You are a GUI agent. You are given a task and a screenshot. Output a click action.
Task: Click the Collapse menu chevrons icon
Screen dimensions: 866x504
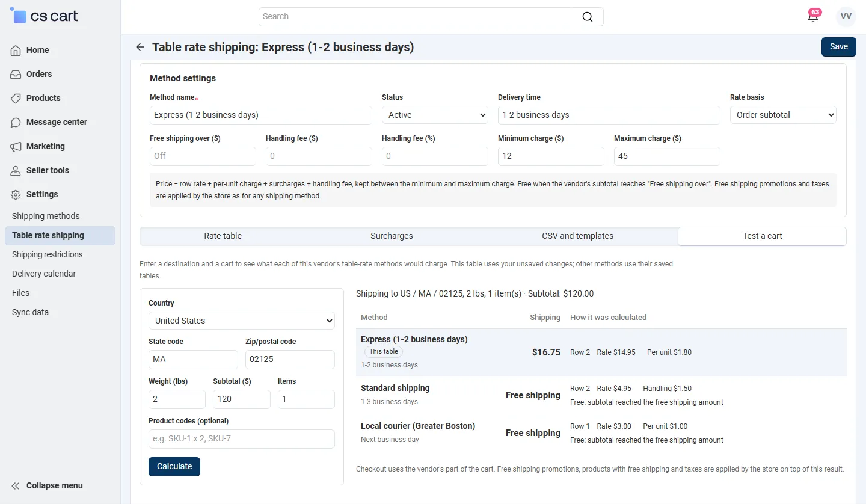point(16,485)
